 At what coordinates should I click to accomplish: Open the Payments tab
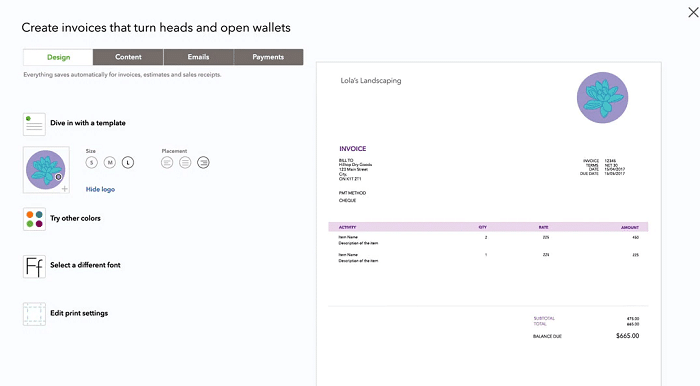[x=268, y=57]
